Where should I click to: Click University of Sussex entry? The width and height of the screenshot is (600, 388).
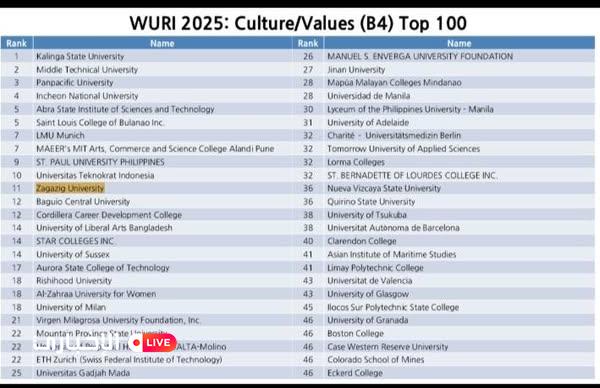[73, 254]
